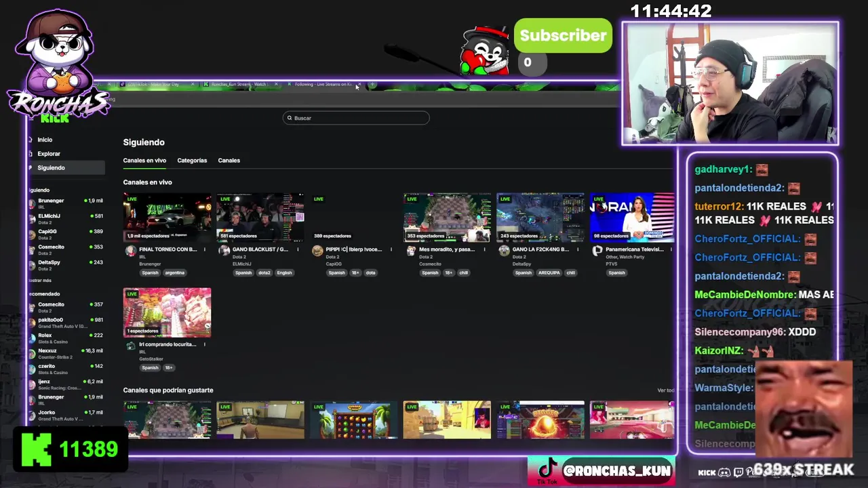
Task: Open options menu for GANO BLACKLIST stream
Action: pyautogui.click(x=298, y=249)
